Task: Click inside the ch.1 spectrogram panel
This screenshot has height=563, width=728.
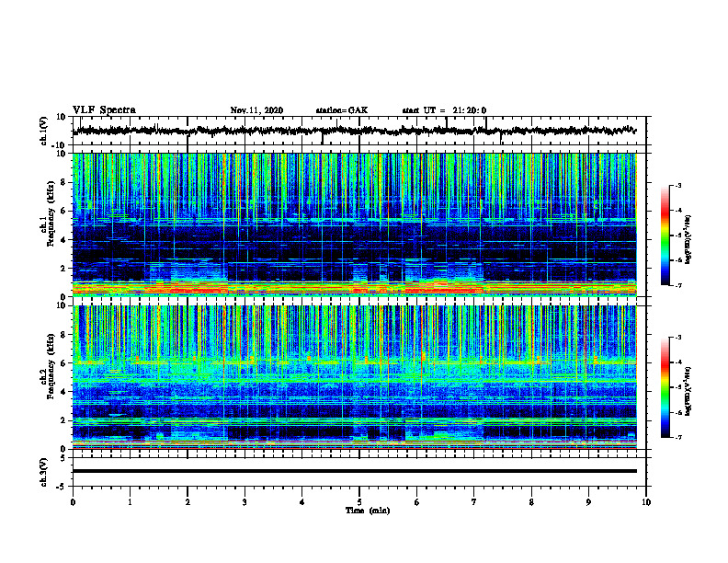Action: pos(355,224)
